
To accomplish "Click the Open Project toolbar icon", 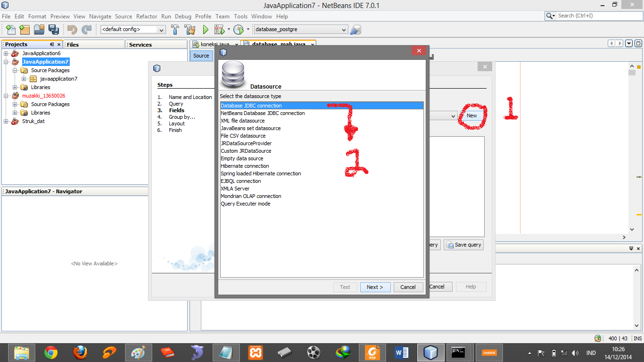I will (x=39, y=29).
